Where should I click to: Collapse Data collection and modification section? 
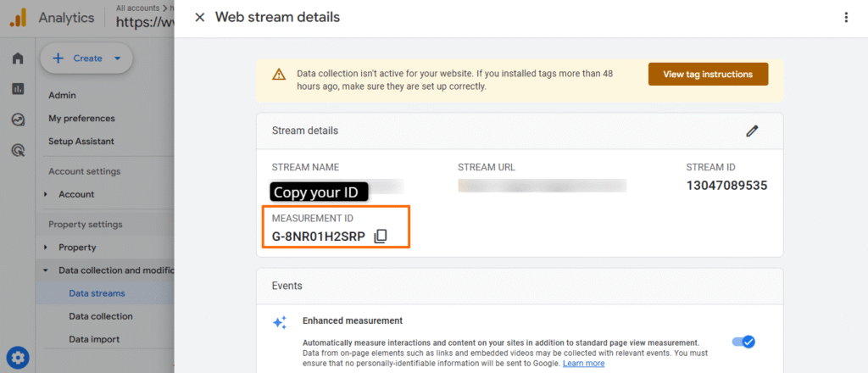click(x=46, y=270)
